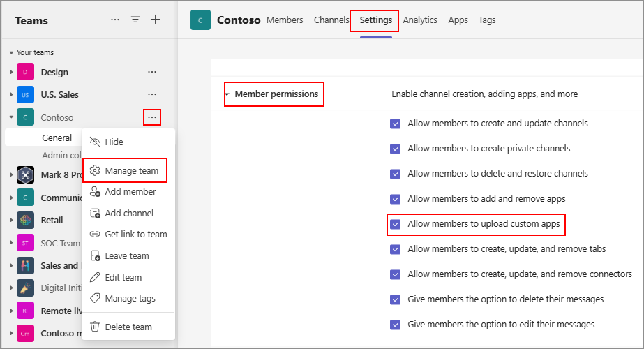Toggle Allow members to create private channels
The width and height of the screenshot is (644, 349).
pos(396,149)
